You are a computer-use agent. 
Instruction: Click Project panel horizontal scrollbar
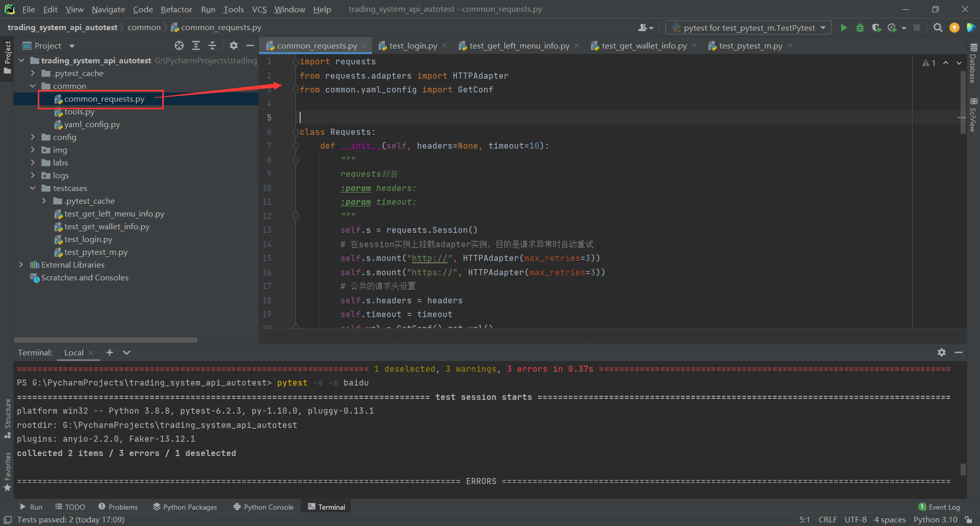pyautogui.click(x=106, y=340)
